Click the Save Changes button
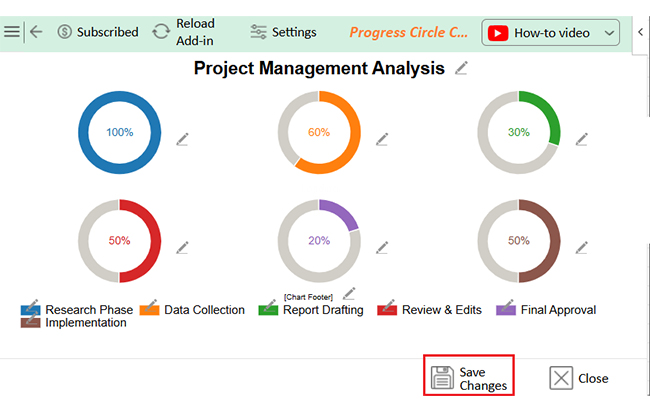The width and height of the screenshot is (650, 412). pyautogui.click(x=469, y=378)
